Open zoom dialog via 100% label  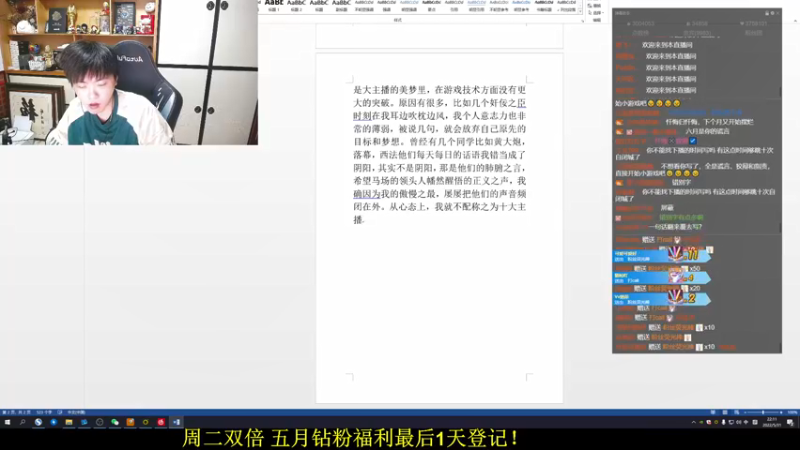(792, 412)
